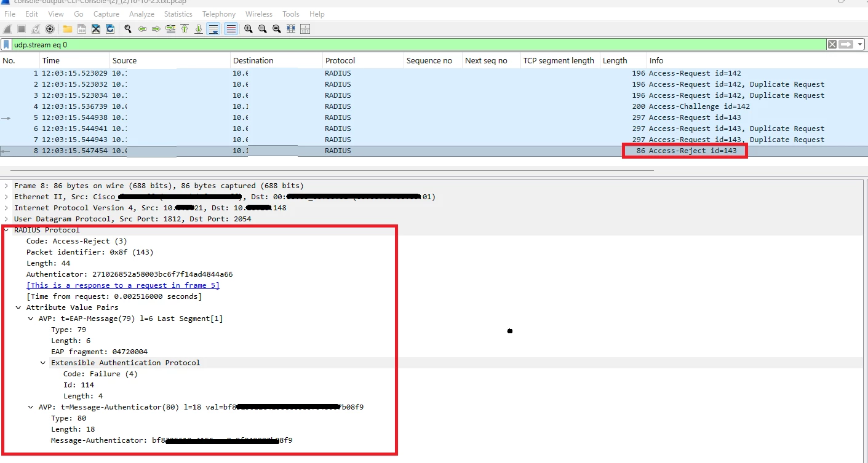
Task: Click the open capture file folder icon
Action: pos(67,29)
